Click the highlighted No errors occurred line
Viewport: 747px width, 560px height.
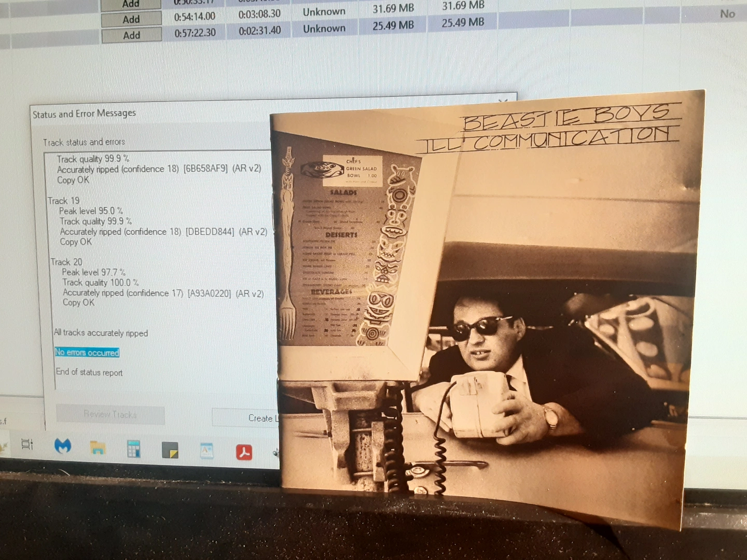point(87,353)
